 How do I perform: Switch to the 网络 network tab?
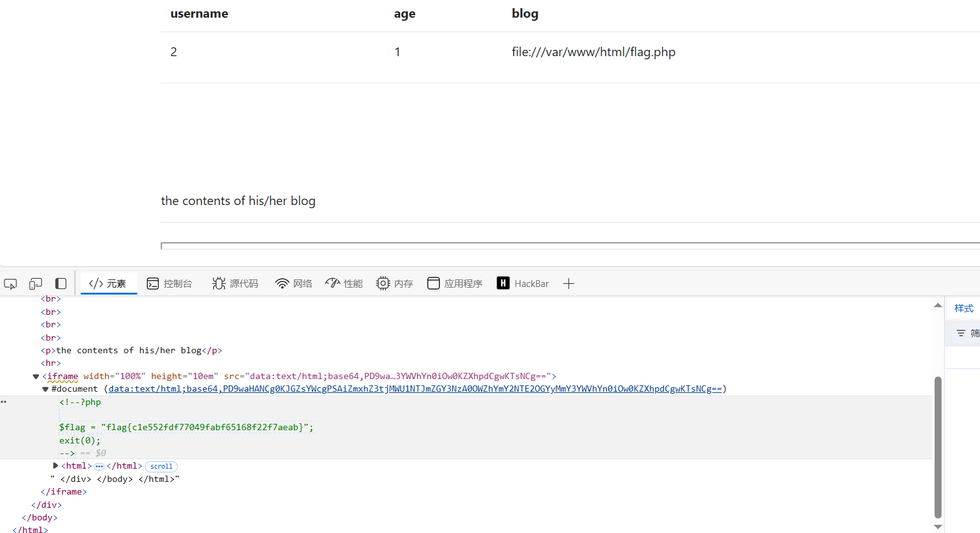294,284
